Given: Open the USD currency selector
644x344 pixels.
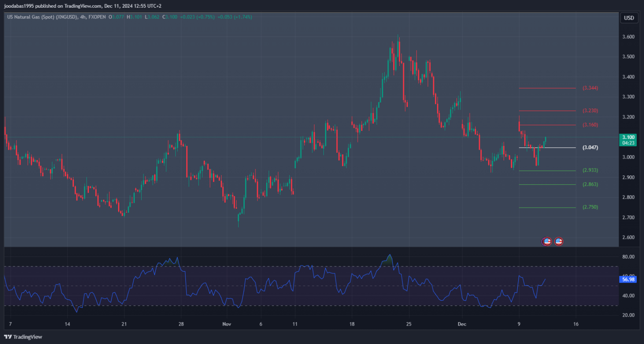Looking at the screenshot, I should (x=629, y=18).
